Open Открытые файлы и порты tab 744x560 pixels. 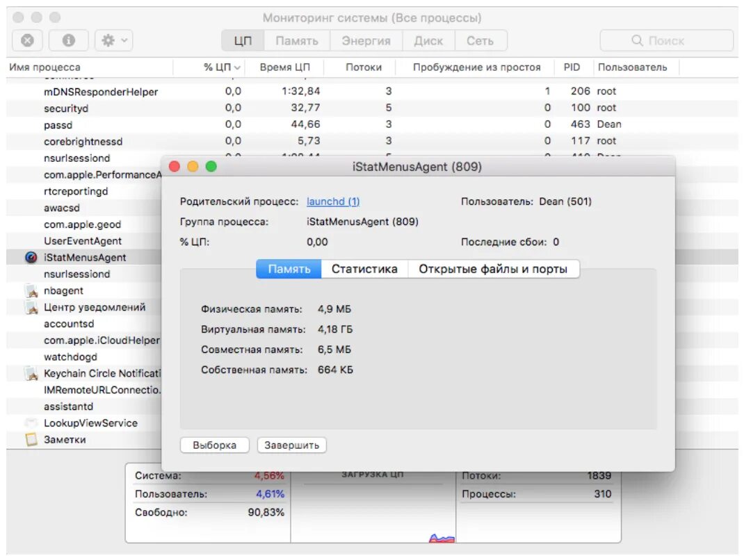(x=493, y=269)
